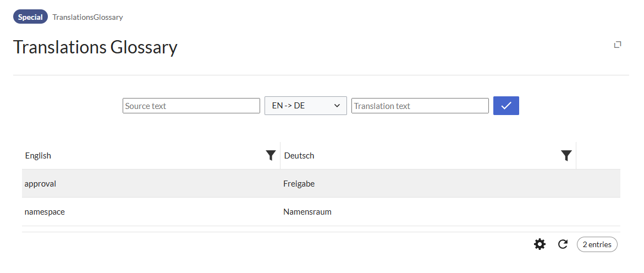Click the 2 entries counter badge
The width and height of the screenshot is (644, 273).
click(x=597, y=244)
